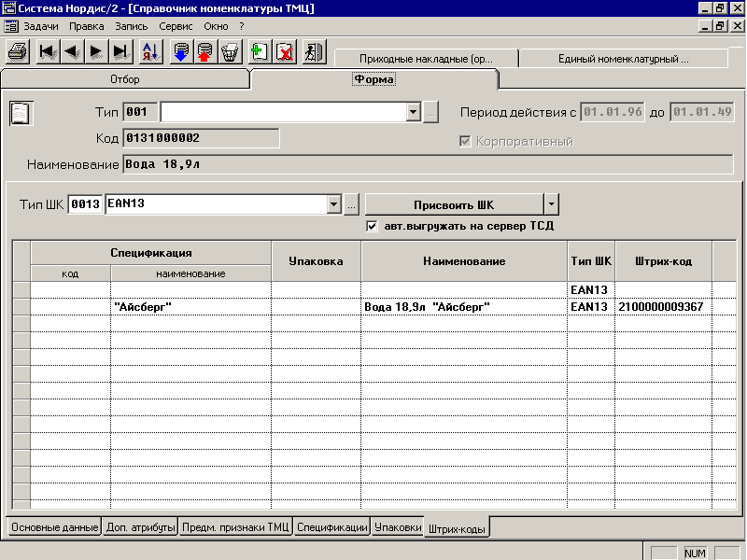Click barcode cell 2100000009367
This screenshot has width=747, height=560.
663,307
